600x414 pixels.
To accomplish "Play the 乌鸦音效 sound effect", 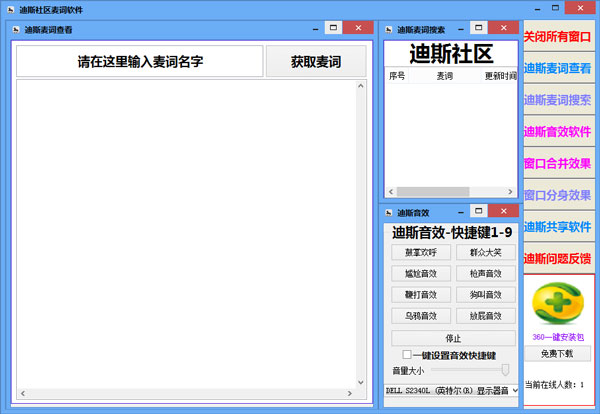I will pyautogui.click(x=421, y=316).
